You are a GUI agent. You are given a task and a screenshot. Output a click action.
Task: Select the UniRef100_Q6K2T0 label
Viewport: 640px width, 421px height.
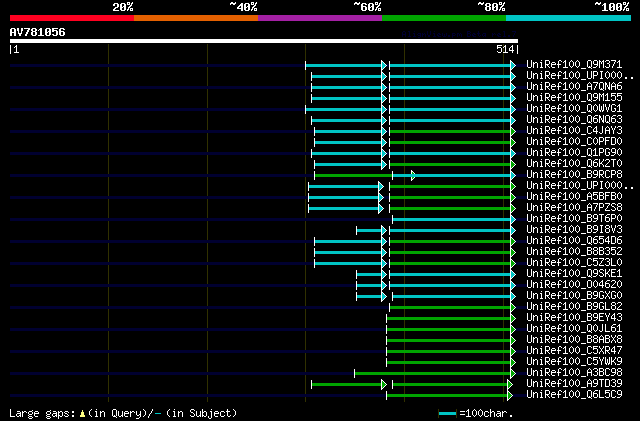coord(574,164)
